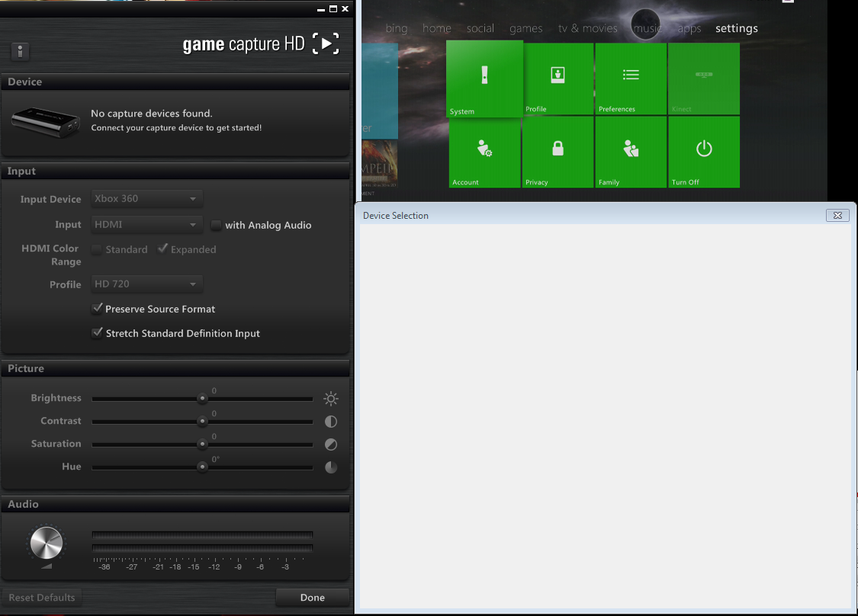Switch to the music tab on Xbox dashboard

point(647,28)
